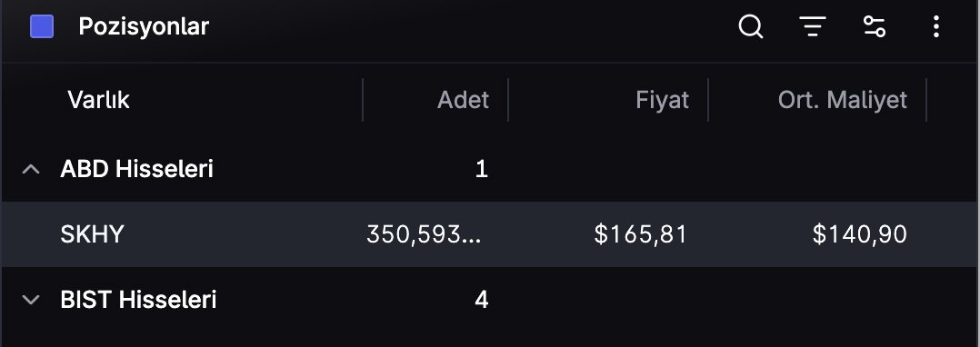Click the blue square Pozisyonlar icon
Viewport: 980px width, 347px height.
click(x=42, y=27)
